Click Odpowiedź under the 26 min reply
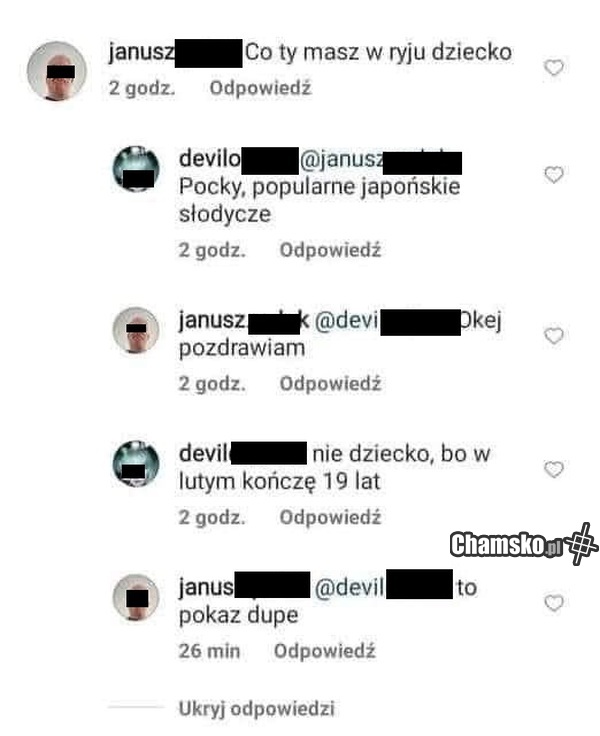 tap(324, 651)
